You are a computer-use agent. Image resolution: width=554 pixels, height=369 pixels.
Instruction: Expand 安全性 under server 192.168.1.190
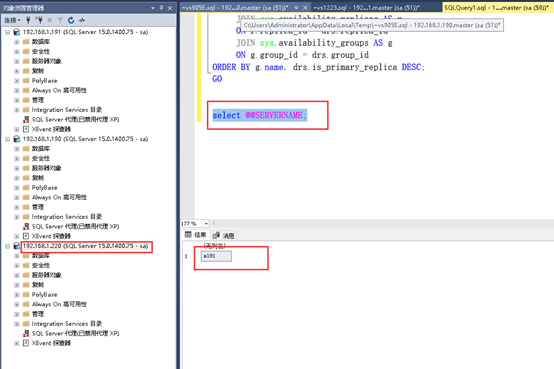click(17, 158)
